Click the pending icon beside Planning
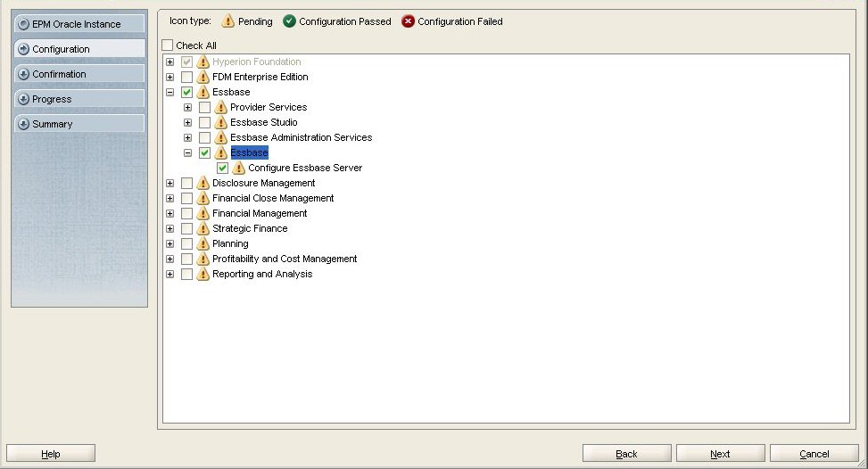The width and height of the screenshot is (868, 469). point(203,244)
